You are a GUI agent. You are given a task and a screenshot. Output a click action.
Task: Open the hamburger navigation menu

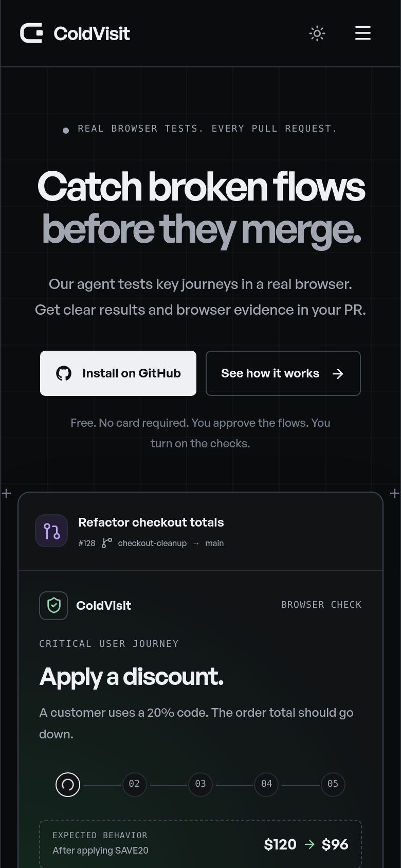(363, 33)
